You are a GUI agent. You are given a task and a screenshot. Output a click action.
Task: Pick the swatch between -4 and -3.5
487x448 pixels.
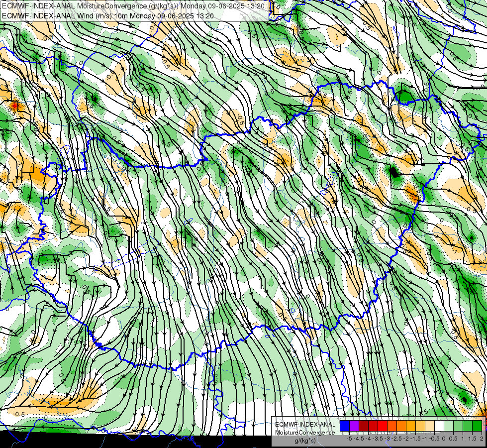373,426
